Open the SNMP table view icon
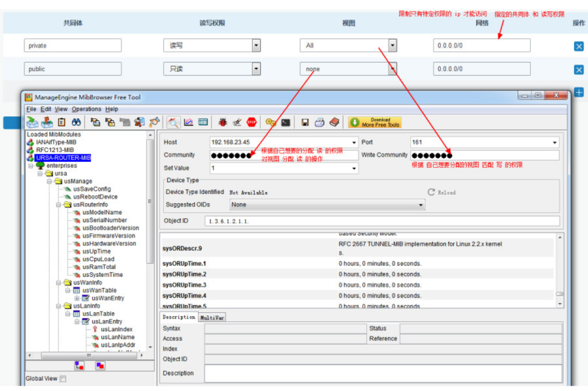 (x=203, y=122)
